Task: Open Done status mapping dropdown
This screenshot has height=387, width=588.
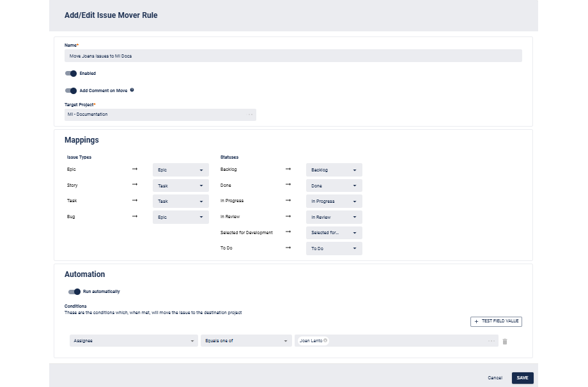Action: (x=334, y=186)
